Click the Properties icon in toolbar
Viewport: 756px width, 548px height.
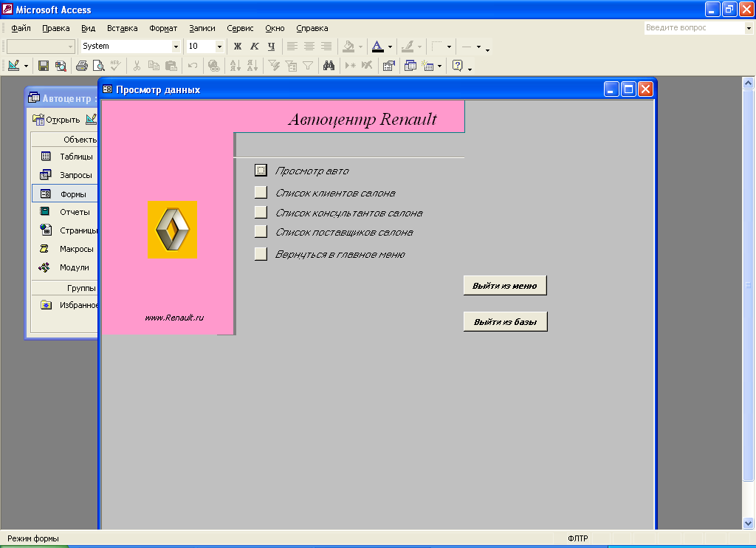click(x=388, y=66)
